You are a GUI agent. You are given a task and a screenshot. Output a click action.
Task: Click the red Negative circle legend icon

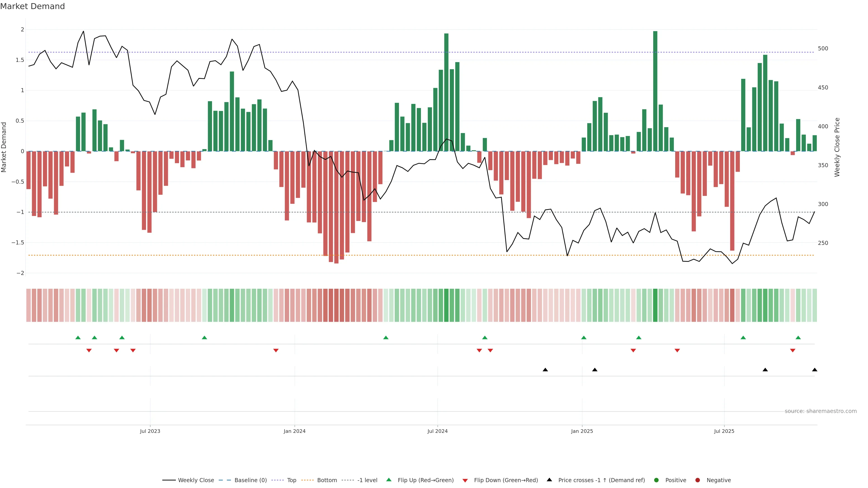point(698,480)
